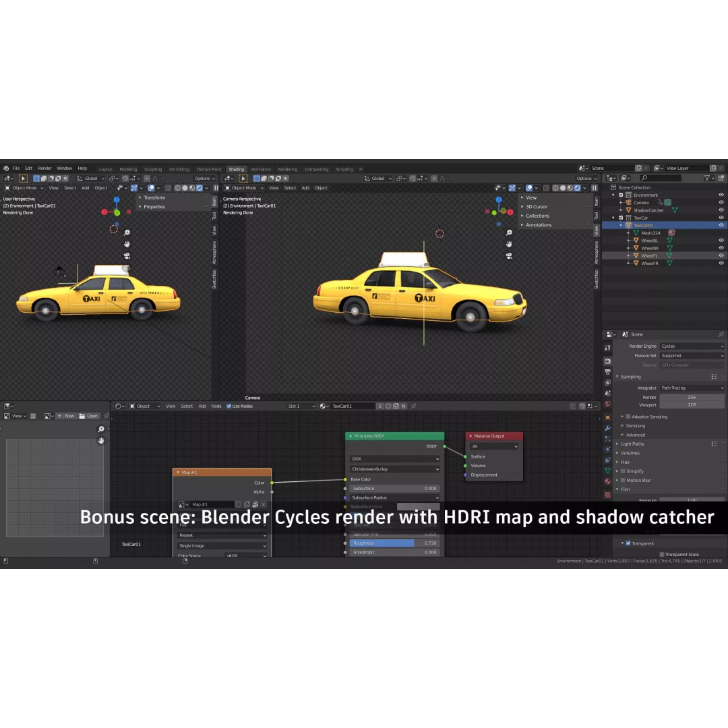Toggle Transparent film checkbox
Viewport: 728px width, 728px height.
(x=628, y=544)
